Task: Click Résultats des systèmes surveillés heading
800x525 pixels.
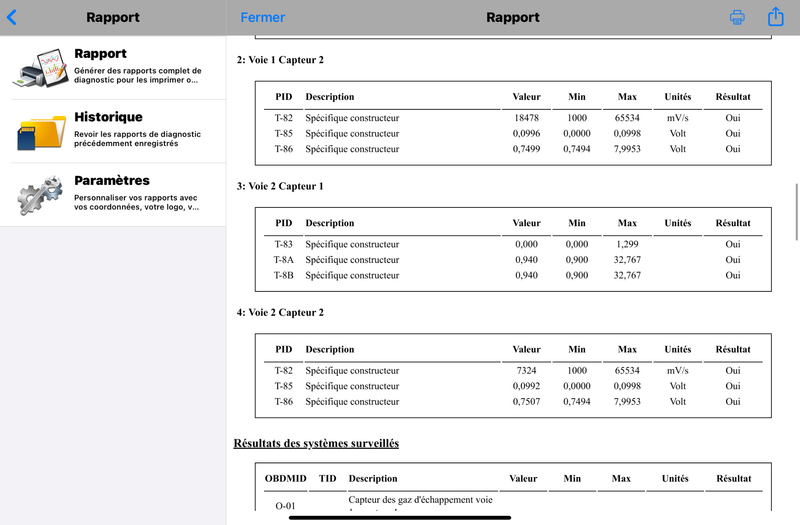Action: pos(316,443)
